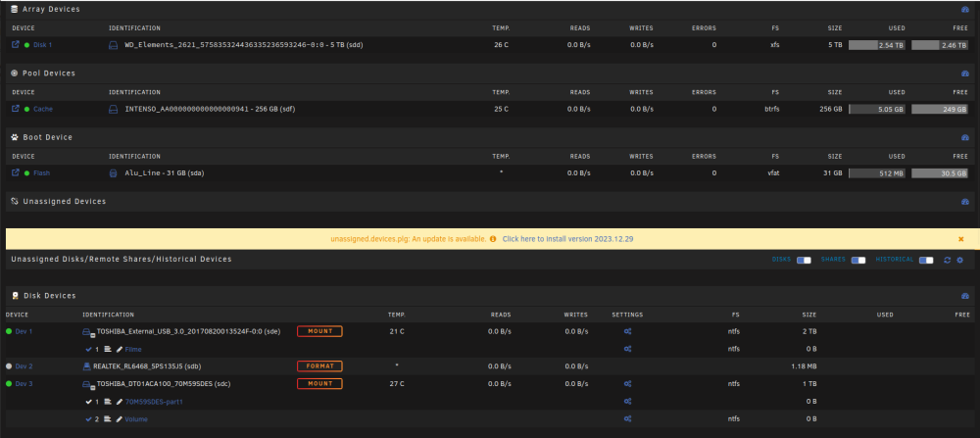Browse Disk 1 via its external-link icon
Viewport: 980px width, 438px height.
(16, 44)
